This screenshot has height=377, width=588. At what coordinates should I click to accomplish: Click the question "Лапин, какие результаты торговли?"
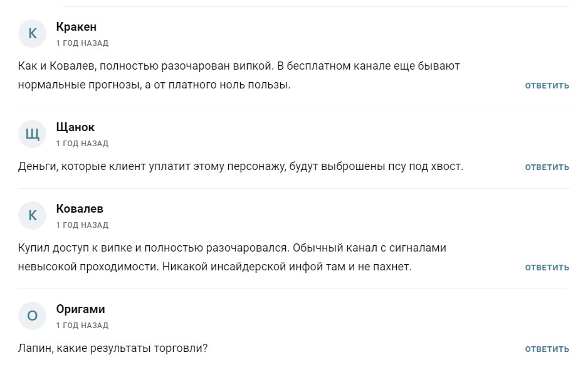[113, 348]
